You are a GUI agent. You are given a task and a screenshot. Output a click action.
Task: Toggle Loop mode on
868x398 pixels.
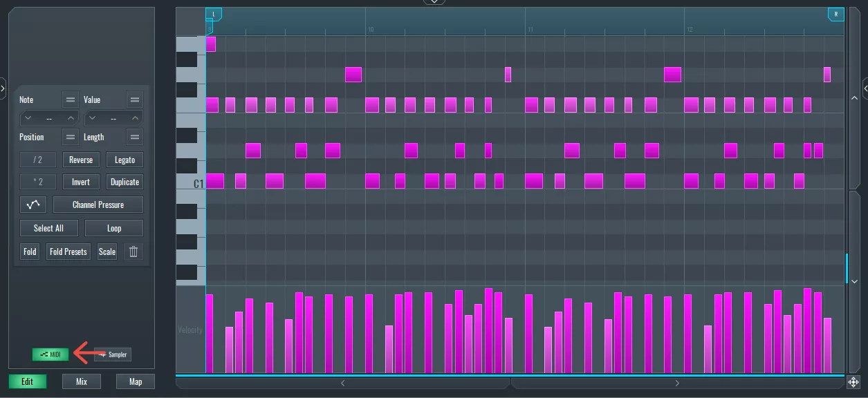pyautogui.click(x=113, y=227)
